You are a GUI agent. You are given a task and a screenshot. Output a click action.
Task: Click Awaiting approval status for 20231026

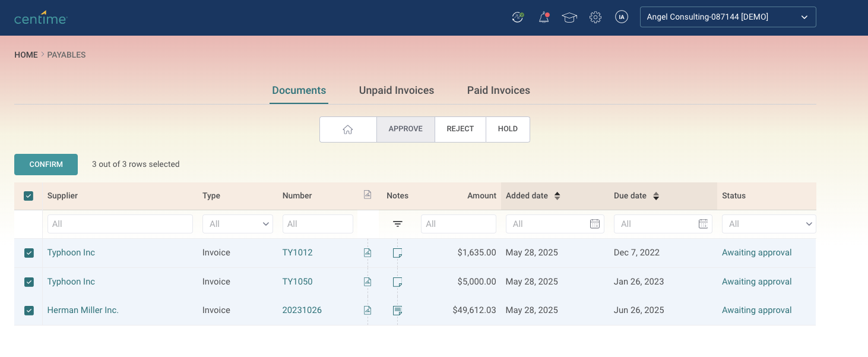(757, 310)
